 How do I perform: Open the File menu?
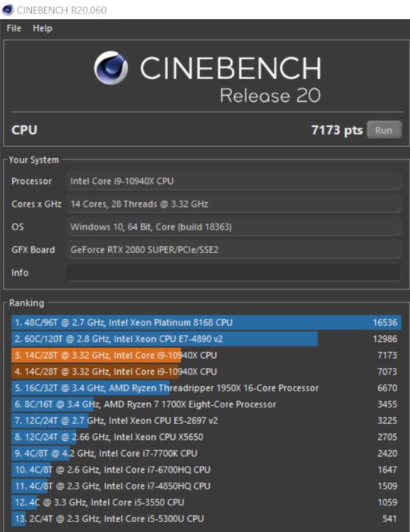(x=14, y=28)
